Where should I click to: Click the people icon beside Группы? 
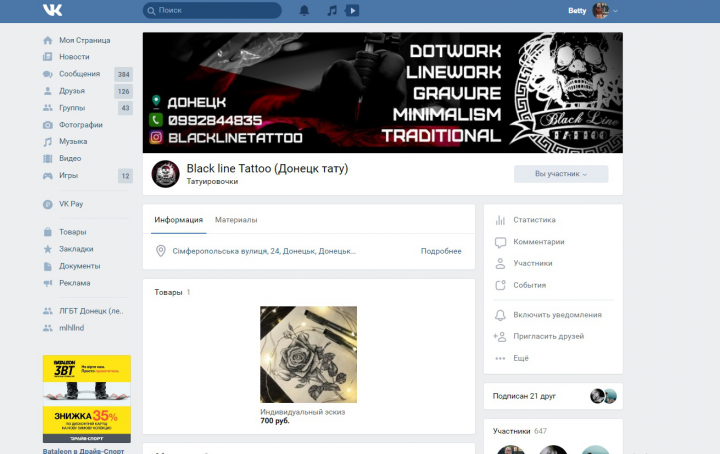click(48, 108)
